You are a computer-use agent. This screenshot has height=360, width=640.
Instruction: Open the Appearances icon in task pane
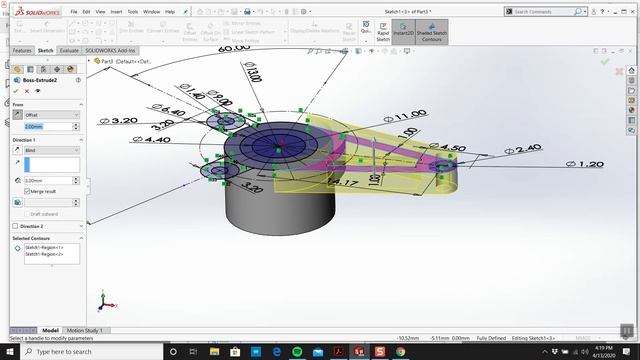pos(631,110)
